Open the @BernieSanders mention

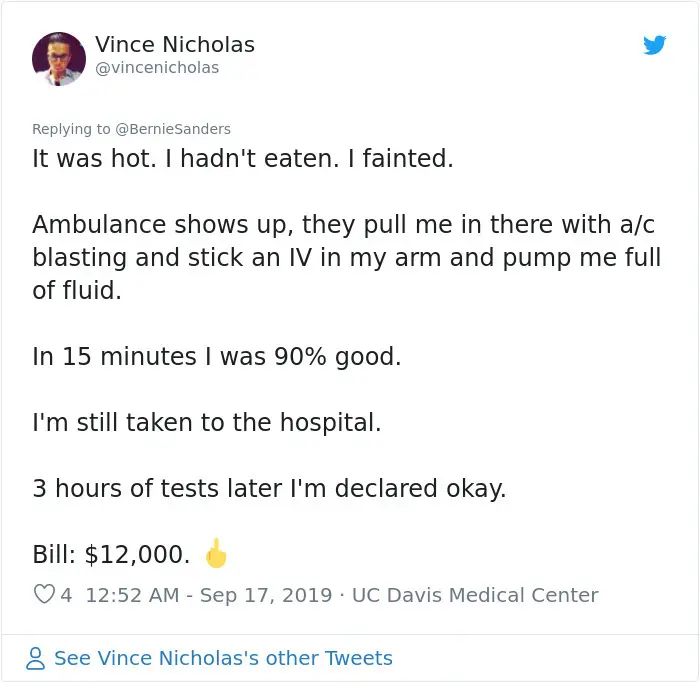pyautogui.click(x=173, y=129)
